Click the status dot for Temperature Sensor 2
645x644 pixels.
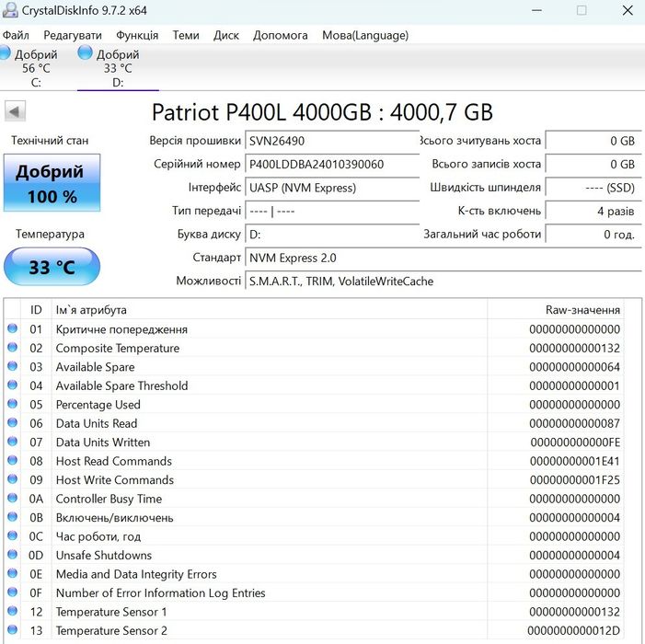(13, 631)
